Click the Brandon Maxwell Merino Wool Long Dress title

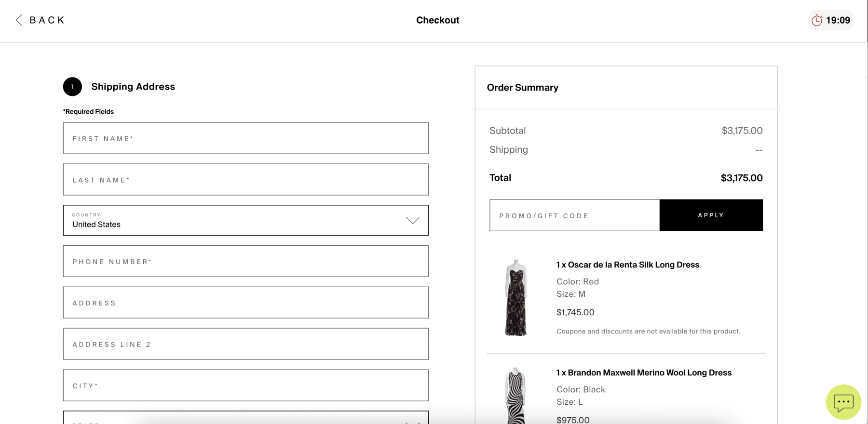[644, 373]
